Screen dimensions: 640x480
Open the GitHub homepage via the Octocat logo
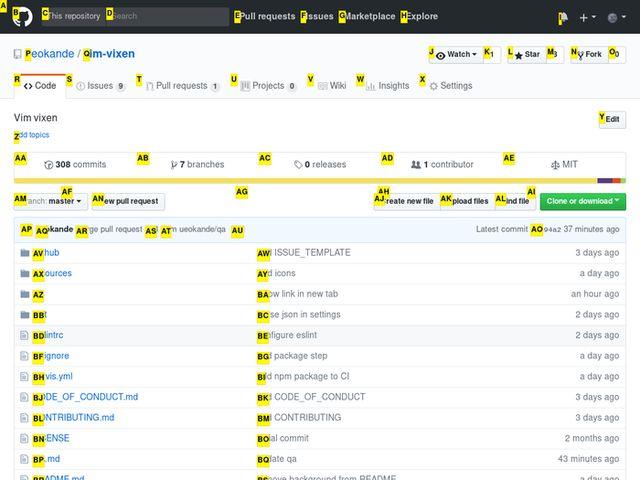[x=22, y=17]
